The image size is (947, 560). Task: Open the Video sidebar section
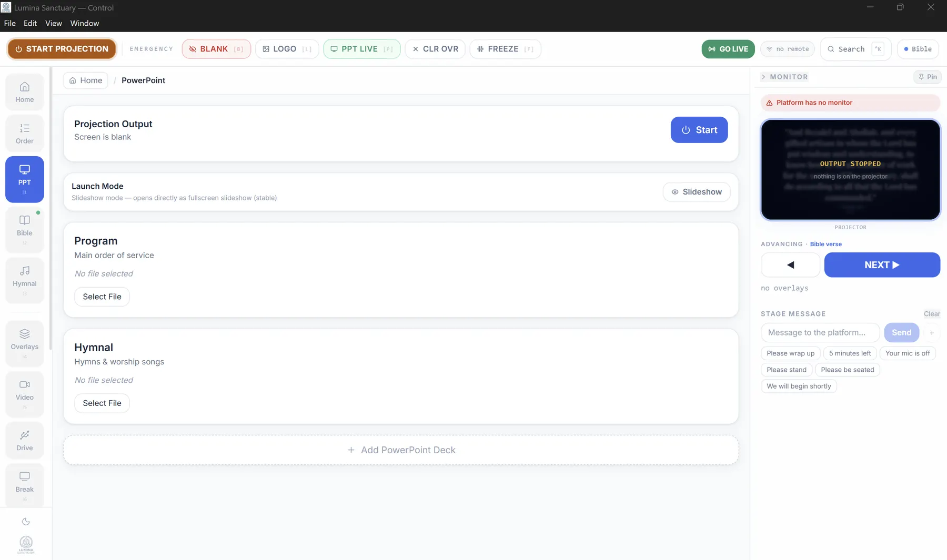click(25, 394)
